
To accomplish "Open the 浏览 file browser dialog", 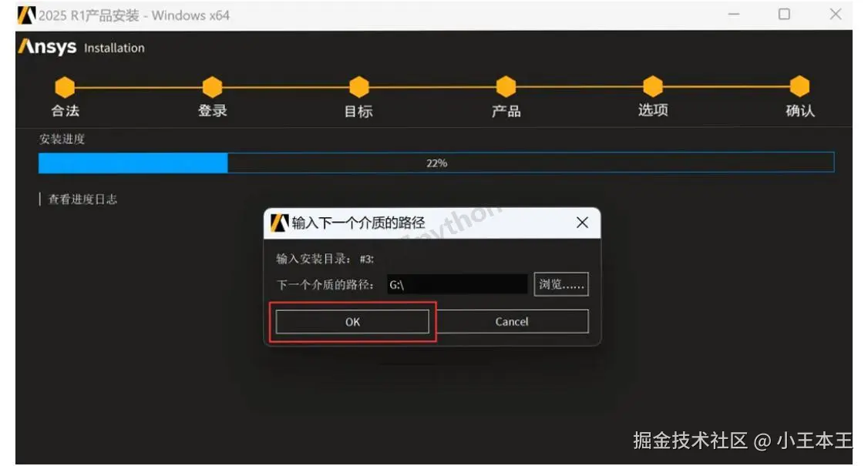I will [560, 283].
